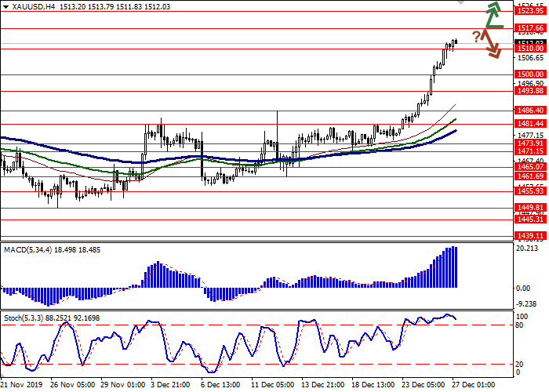Image resolution: width=549 pixels, height=392 pixels.
Task: Click the 11 Dec 05:00 time axis label
Action: point(271,386)
